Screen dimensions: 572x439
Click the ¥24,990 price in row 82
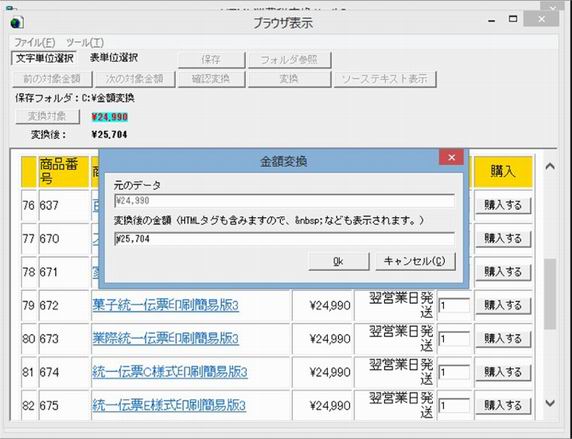pos(330,406)
